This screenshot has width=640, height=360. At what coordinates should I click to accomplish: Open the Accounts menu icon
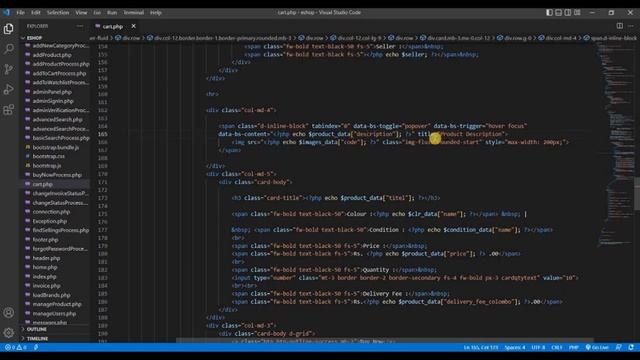point(9,313)
